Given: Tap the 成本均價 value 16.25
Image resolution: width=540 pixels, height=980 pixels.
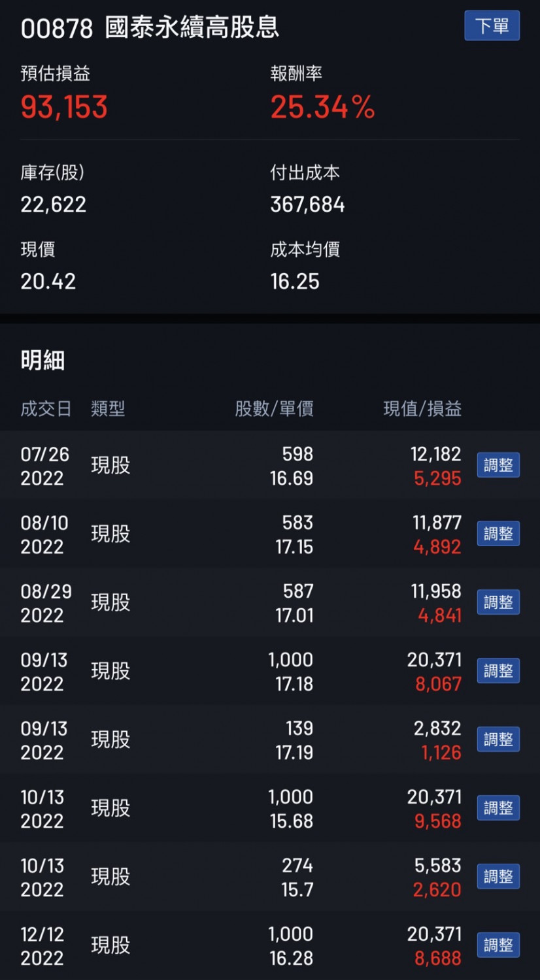Looking at the screenshot, I should [295, 282].
